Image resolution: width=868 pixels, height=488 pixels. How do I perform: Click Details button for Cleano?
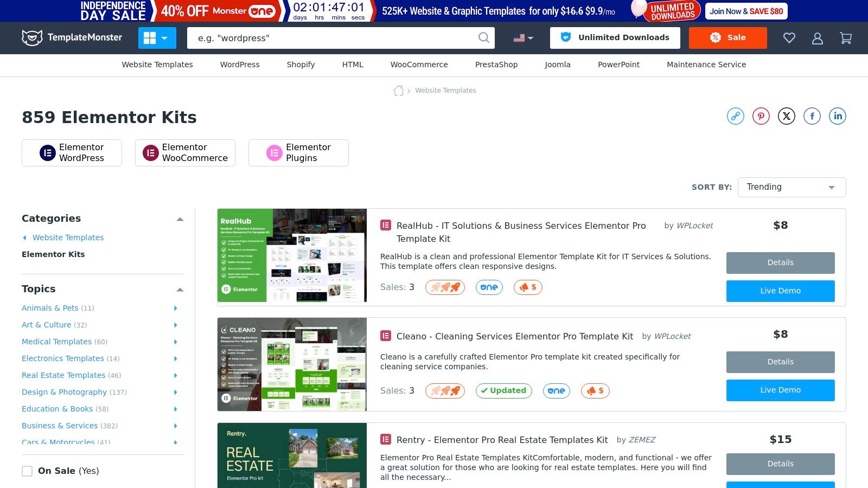pos(780,362)
